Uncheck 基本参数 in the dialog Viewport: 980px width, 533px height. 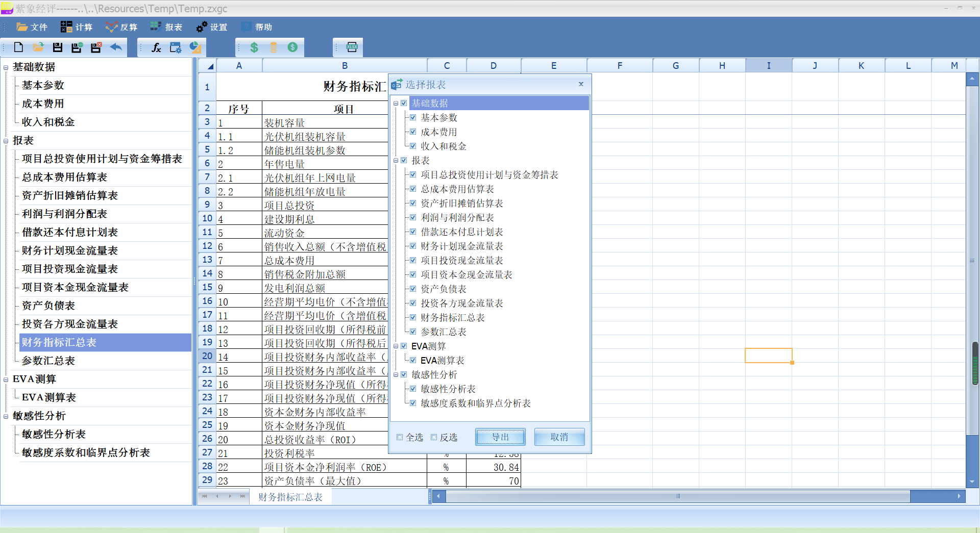413,117
